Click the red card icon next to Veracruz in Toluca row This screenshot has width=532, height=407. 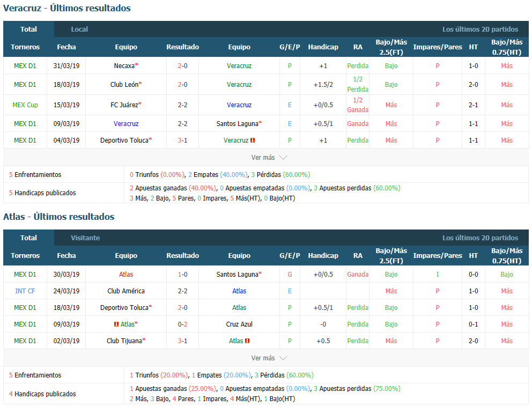pos(253,140)
